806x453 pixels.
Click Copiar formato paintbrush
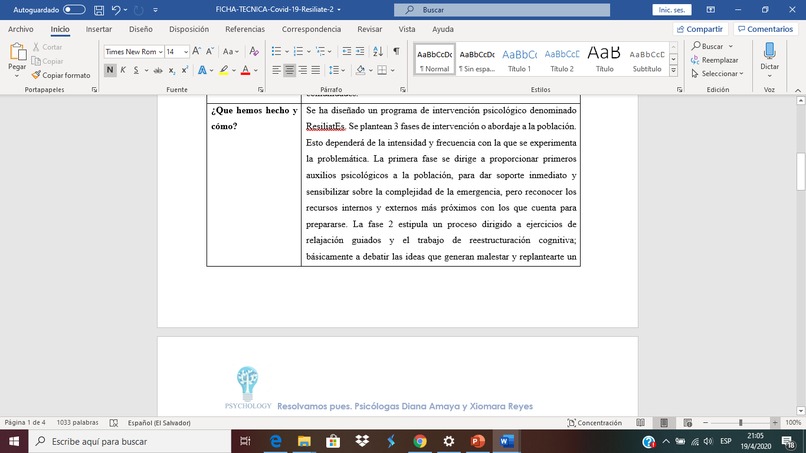[36, 75]
